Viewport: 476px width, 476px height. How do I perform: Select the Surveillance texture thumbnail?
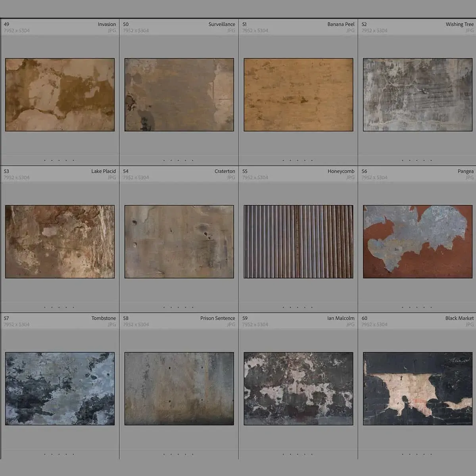tap(179, 95)
